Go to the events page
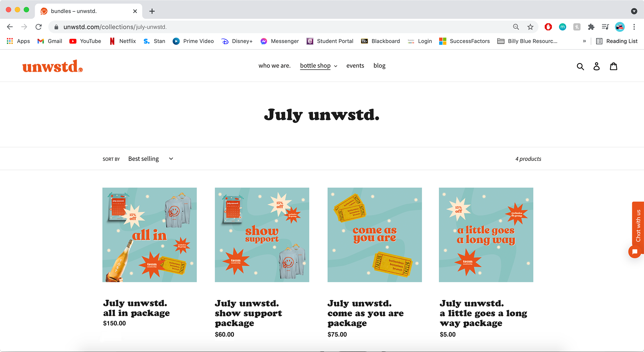Viewport: 644px width, 352px height. [355, 66]
